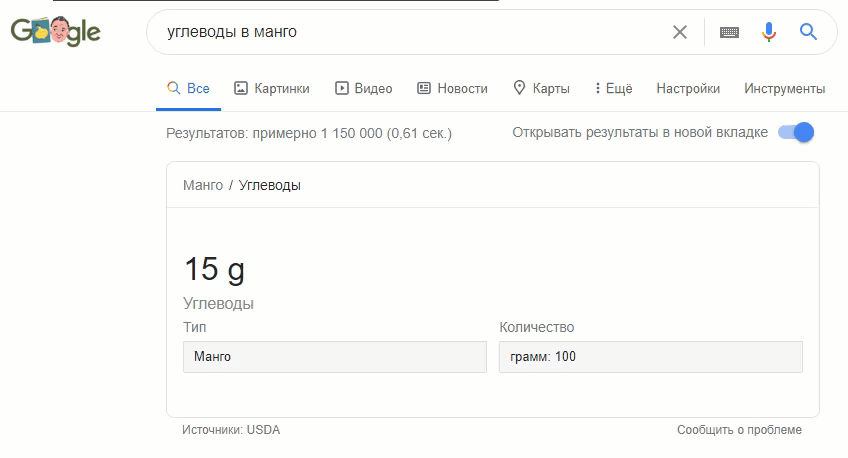
Task: Click the 15 g carbohydrate value
Action: tap(214, 269)
